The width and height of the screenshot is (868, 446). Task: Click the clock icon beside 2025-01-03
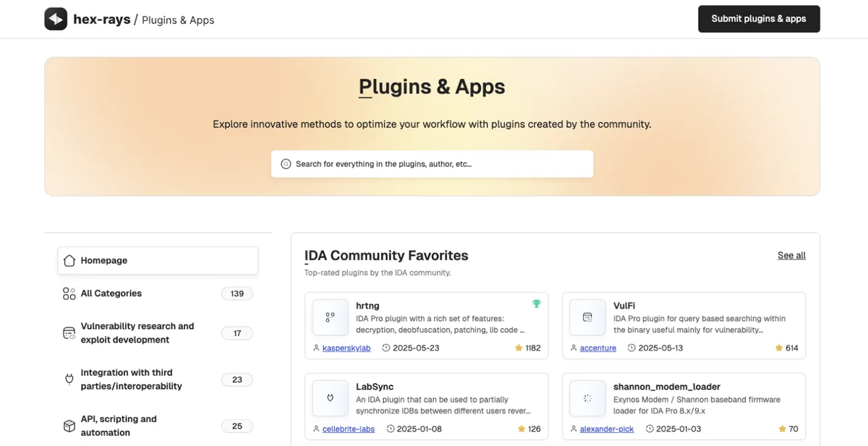click(x=650, y=429)
